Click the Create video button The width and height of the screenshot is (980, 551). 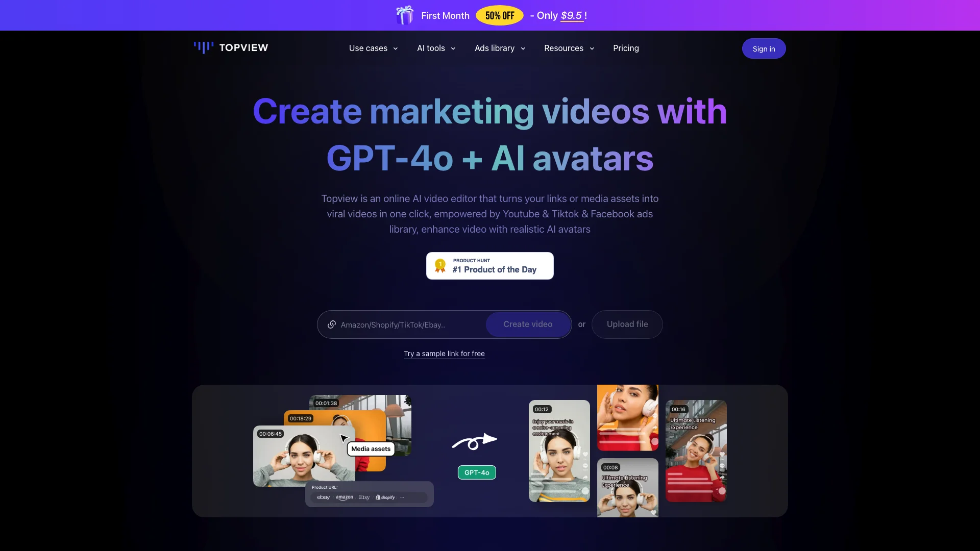pyautogui.click(x=528, y=323)
